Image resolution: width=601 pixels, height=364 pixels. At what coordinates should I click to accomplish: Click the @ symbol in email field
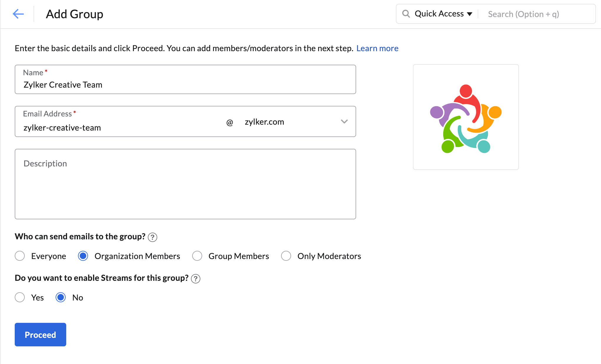(230, 122)
